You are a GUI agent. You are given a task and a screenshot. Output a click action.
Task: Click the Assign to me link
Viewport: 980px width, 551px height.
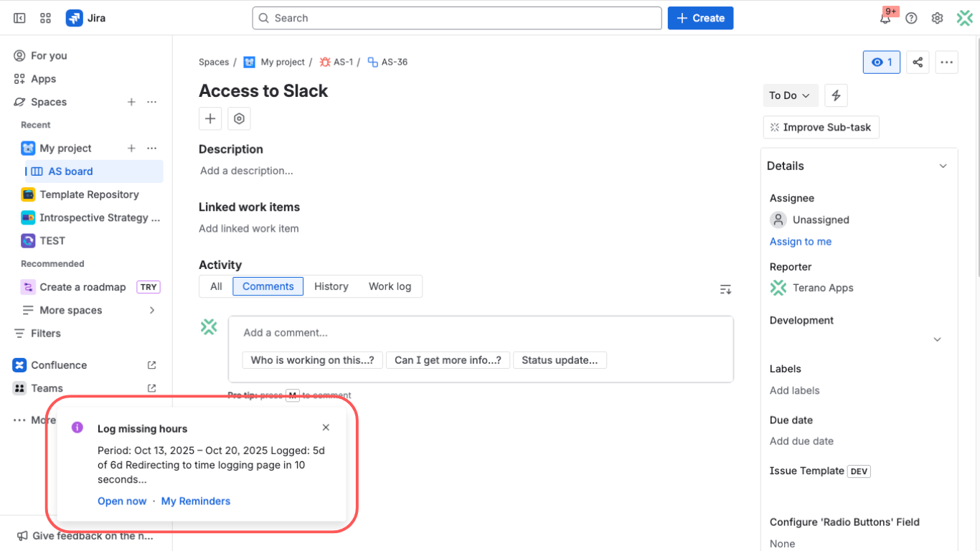(x=800, y=242)
